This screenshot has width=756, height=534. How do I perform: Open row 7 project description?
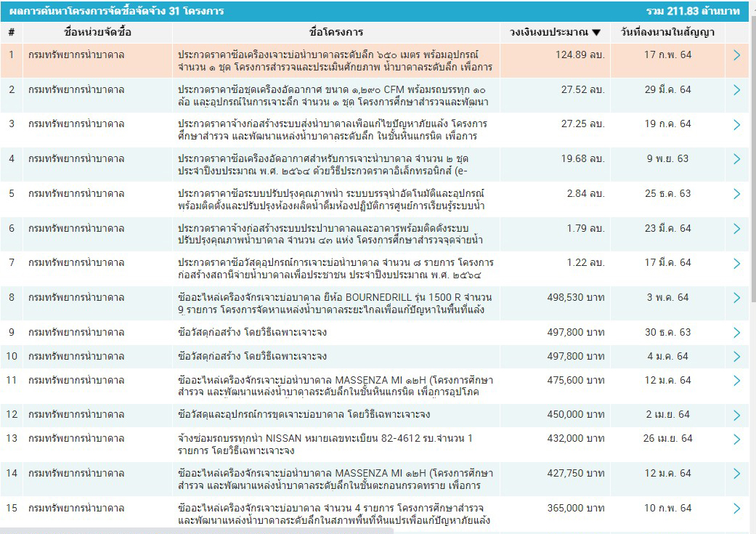click(336, 269)
